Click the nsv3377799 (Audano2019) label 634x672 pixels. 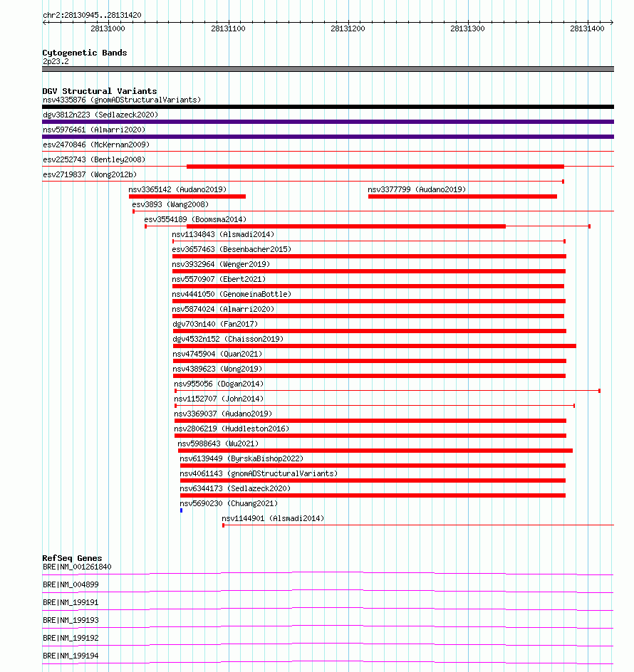[x=417, y=189]
